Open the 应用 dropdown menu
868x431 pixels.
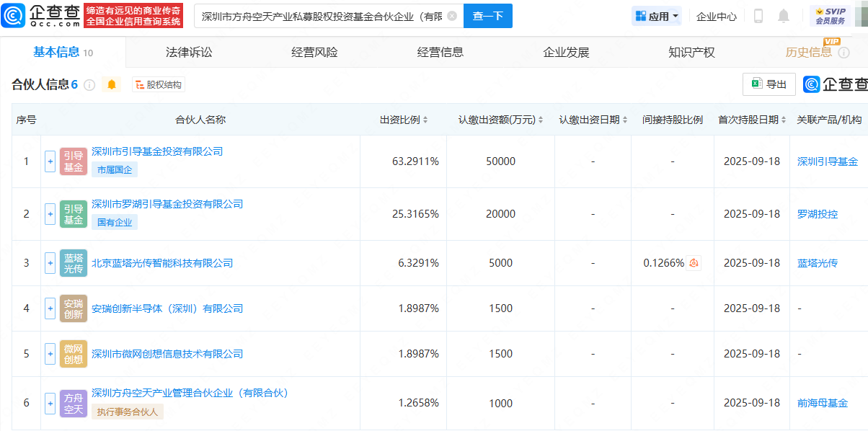tap(656, 16)
